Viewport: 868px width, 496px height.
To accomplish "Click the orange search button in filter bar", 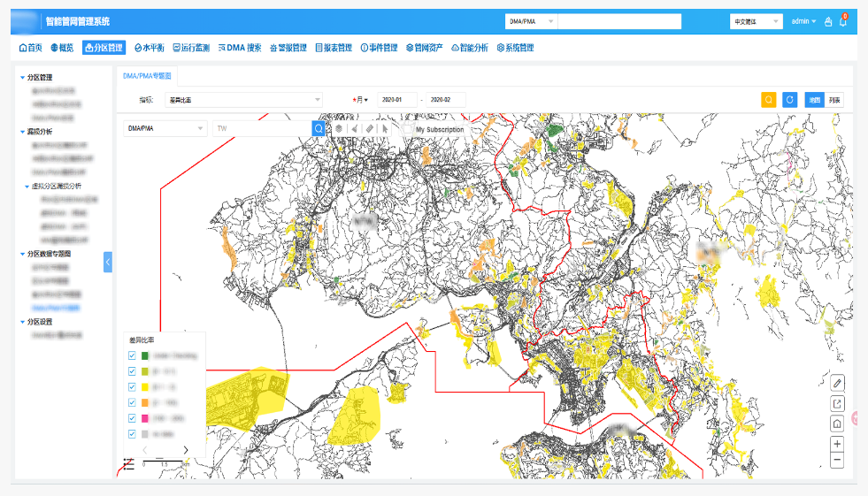I will click(x=768, y=100).
